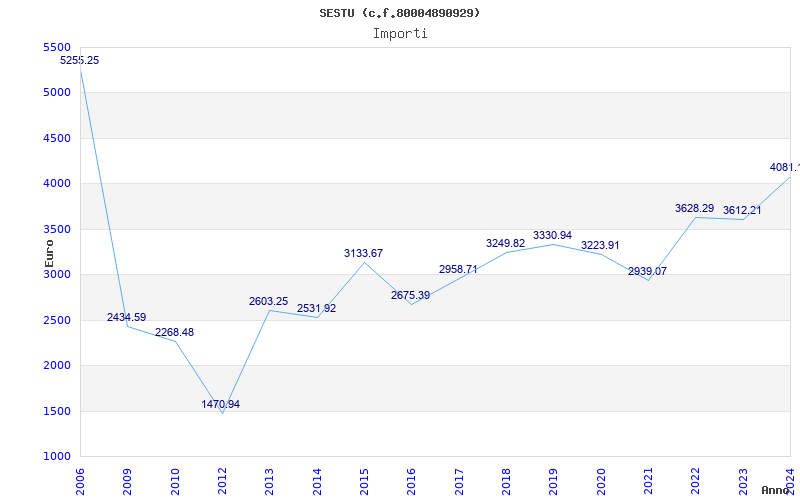This screenshot has height=500, width=800.
Task: Click the 1500 y-axis tick label
Action: tap(57, 411)
